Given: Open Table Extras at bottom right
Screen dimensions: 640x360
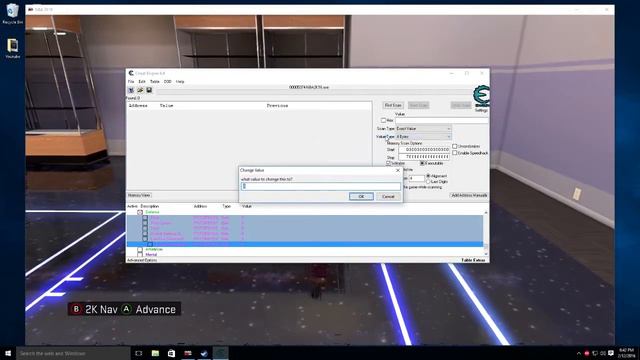Looking at the screenshot, I should (x=473, y=260).
